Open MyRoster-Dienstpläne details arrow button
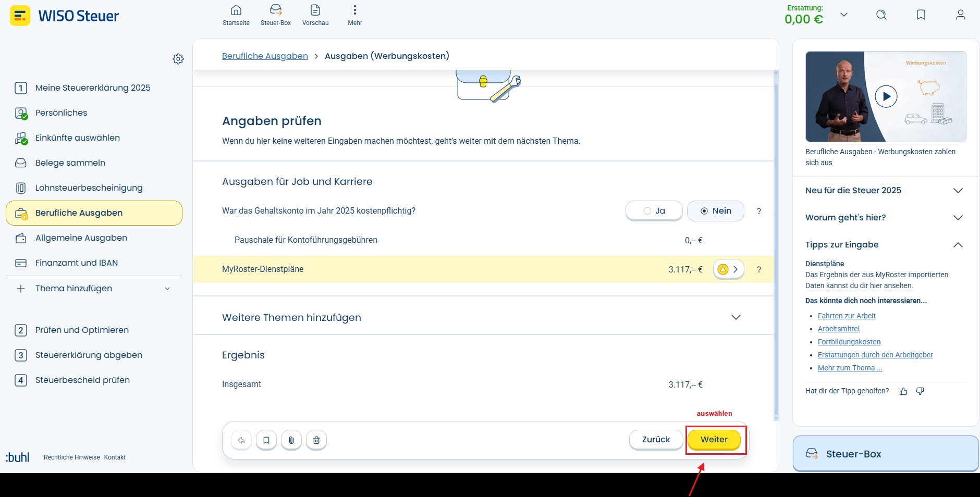 click(x=729, y=269)
